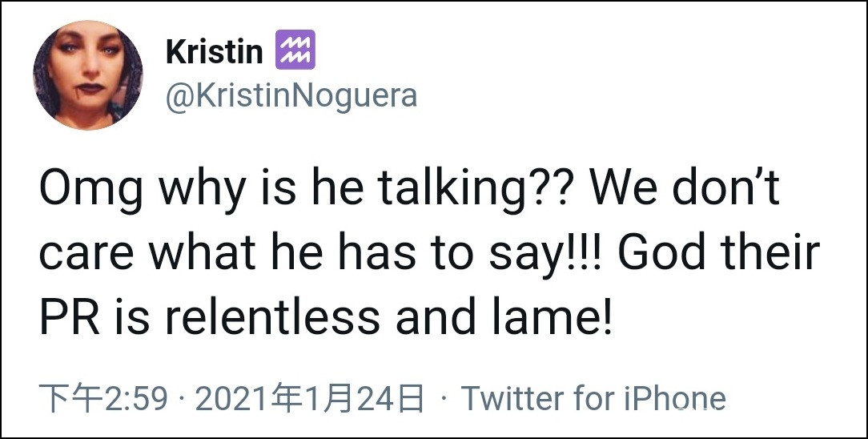This screenshot has width=868, height=439.
Task: Click the display name Kristin
Action: point(214,53)
